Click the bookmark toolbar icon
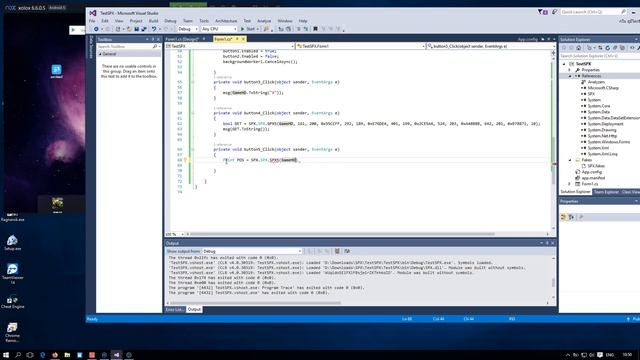This screenshot has width=640, height=360. (x=315, y=29)
